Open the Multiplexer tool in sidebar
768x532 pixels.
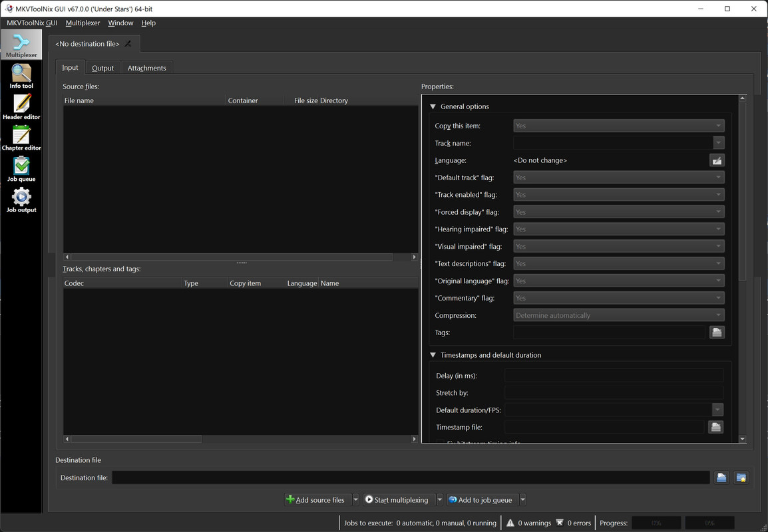(21, 45)
